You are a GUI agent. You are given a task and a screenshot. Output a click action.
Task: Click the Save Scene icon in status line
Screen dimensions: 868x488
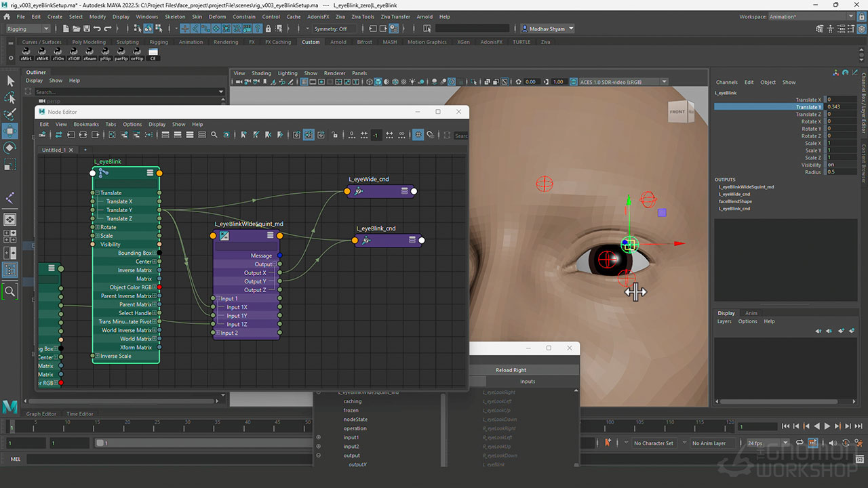pyautogui.click(x=85, y=28)
